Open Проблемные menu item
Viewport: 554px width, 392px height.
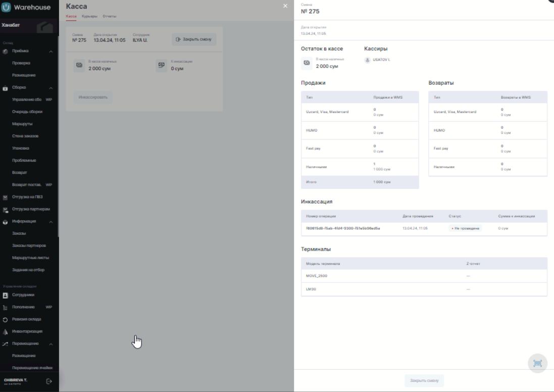coord(24,161)
